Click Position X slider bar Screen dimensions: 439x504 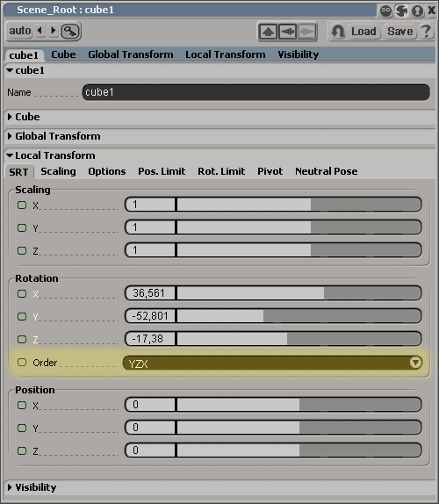(x=299, y=405)
